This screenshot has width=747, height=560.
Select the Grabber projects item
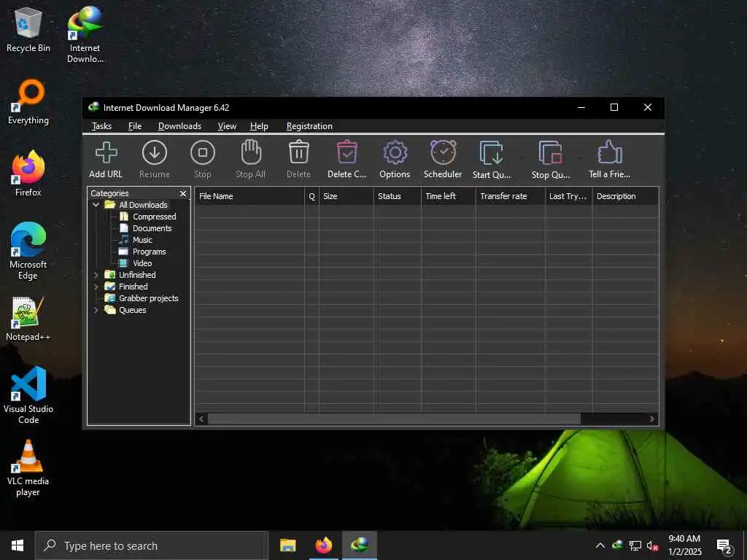click(148, 298)
